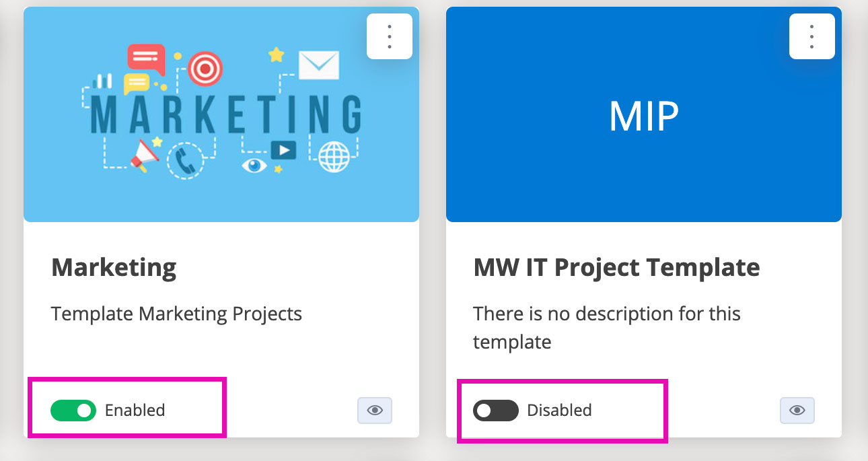
Task: Open three-dot menu on MW IT Project Template card
Action: pos(812,36)
